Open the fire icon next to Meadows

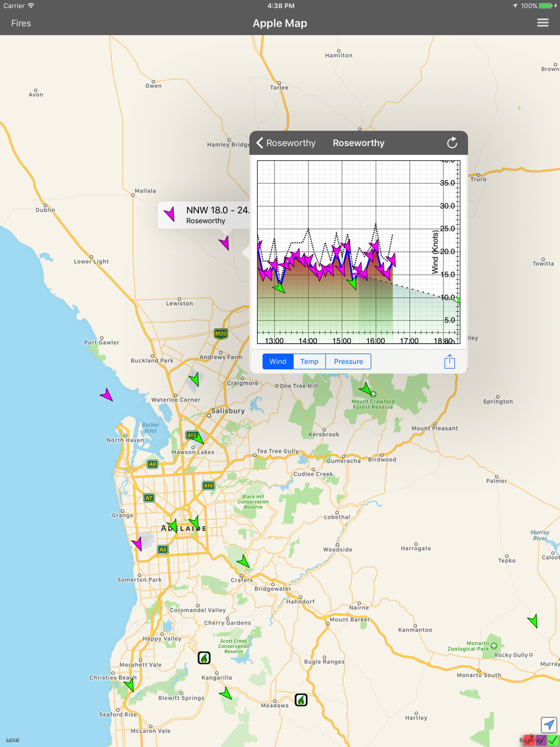tap(301, 700)
